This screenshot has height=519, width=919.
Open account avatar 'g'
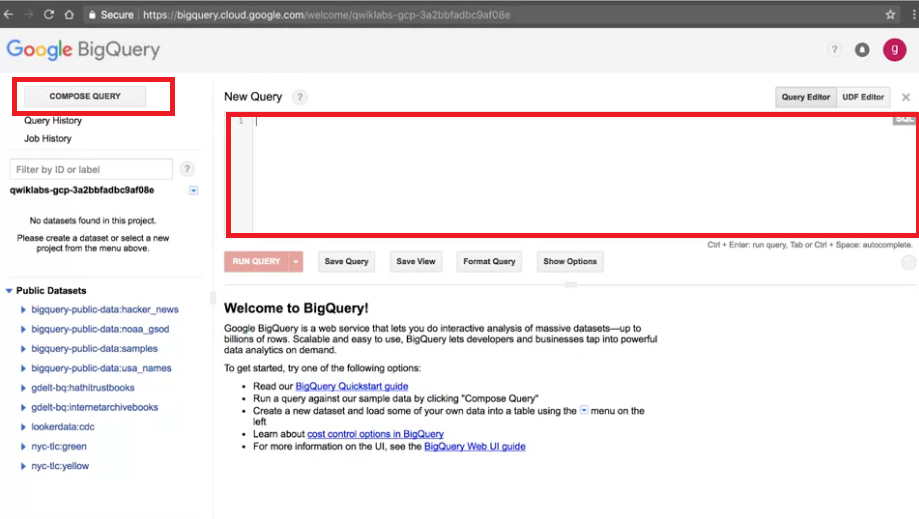pos(894,50)
